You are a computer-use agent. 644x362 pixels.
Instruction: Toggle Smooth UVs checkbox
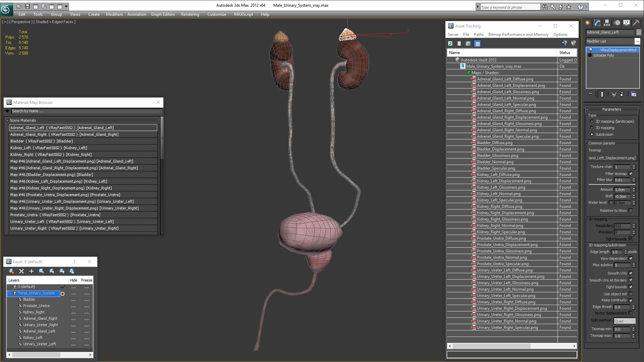[x=631, y=273]
